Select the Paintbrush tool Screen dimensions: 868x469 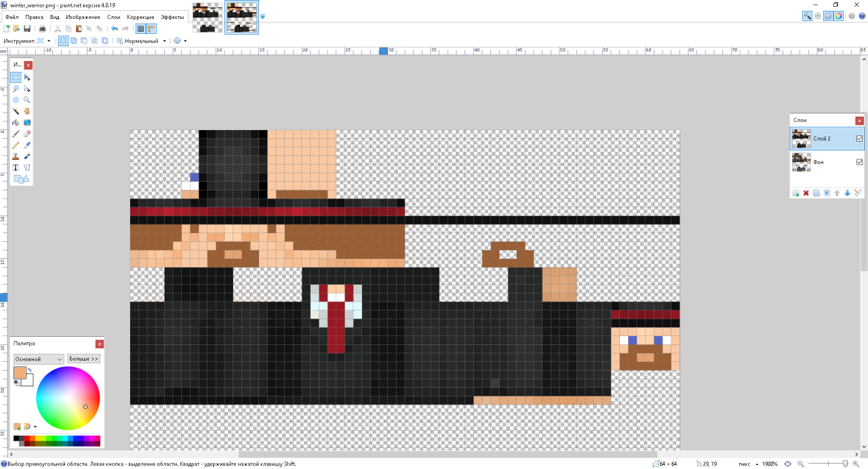pyautogui.click(x=16, y=134)
